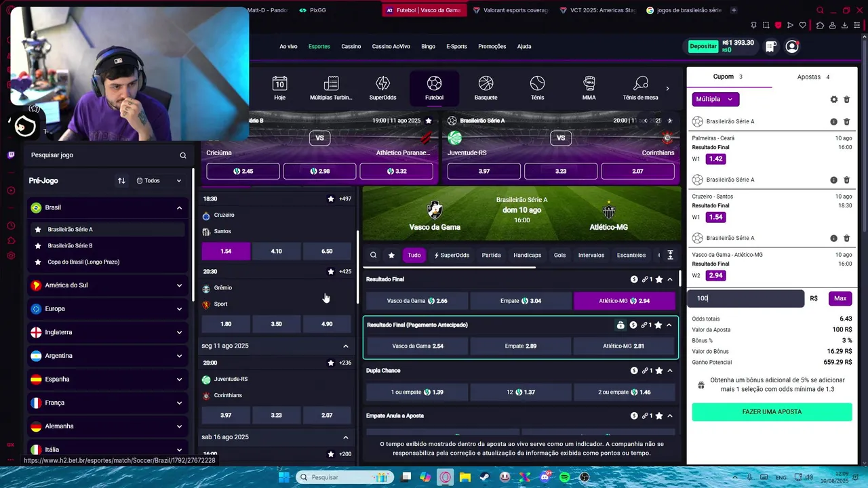Screen dimensions: 868x488
Task: Select the Gols market tab
Action: coord(559,256)
